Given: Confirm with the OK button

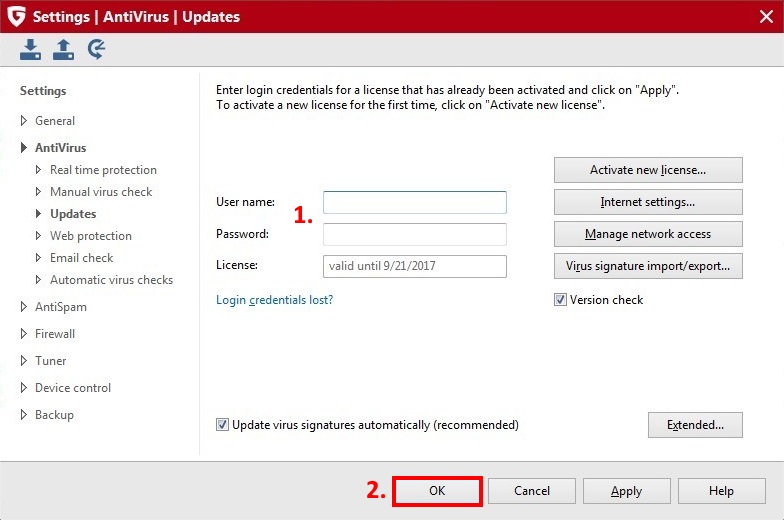Looking at the screenshot, I should point(437,491).
